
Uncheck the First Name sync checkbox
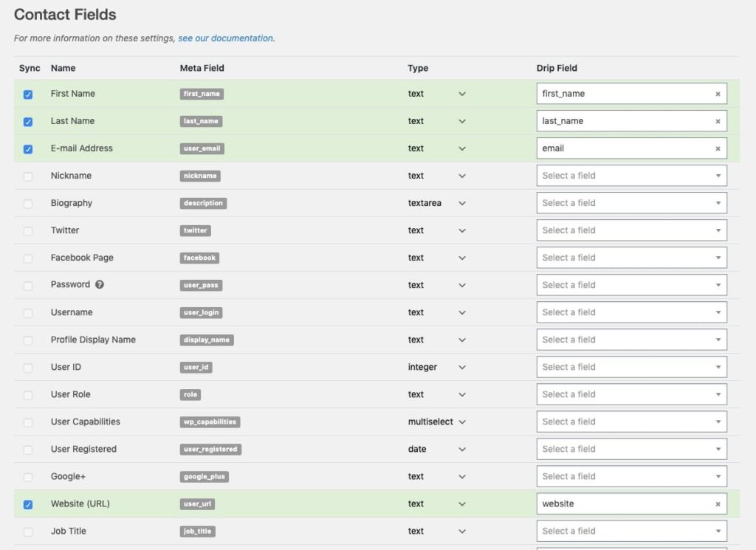pyautogui.click(x=28, y=94)
